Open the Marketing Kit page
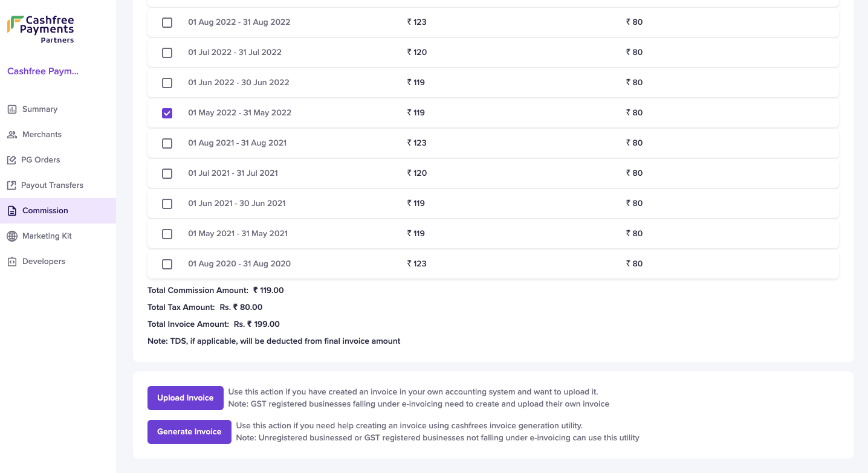868x473 pixels. pos(58,236)
